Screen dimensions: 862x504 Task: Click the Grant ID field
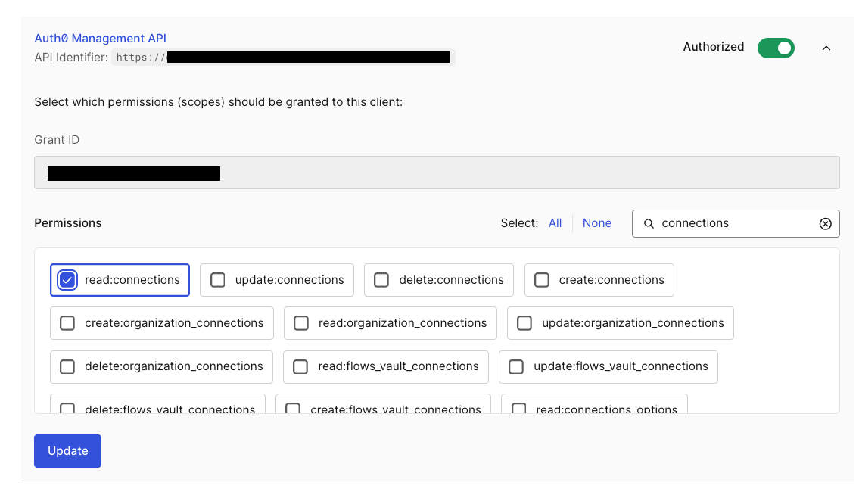point(437,173)
